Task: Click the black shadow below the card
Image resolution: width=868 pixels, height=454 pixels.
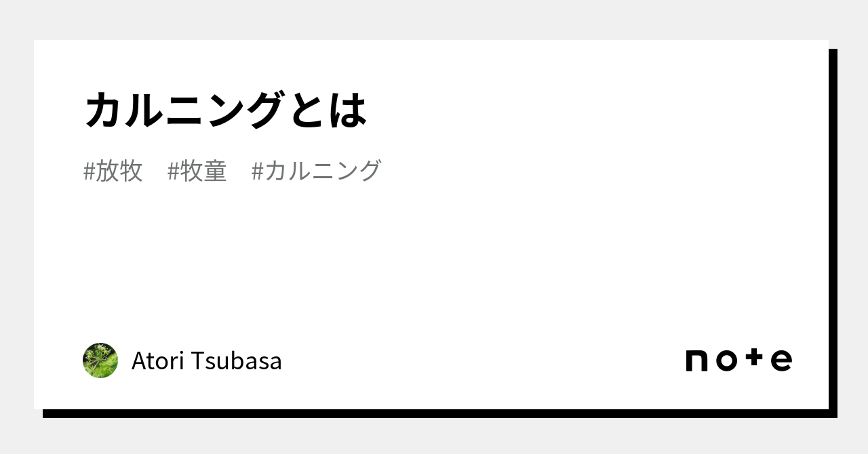Action: click(434, 413)
